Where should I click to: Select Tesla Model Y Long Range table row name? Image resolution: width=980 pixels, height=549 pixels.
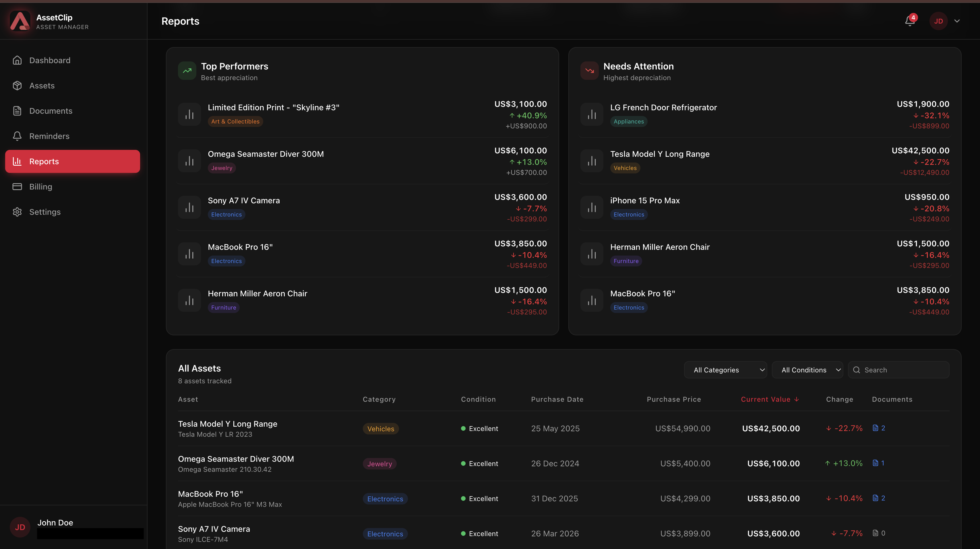[x=228, y=424]
